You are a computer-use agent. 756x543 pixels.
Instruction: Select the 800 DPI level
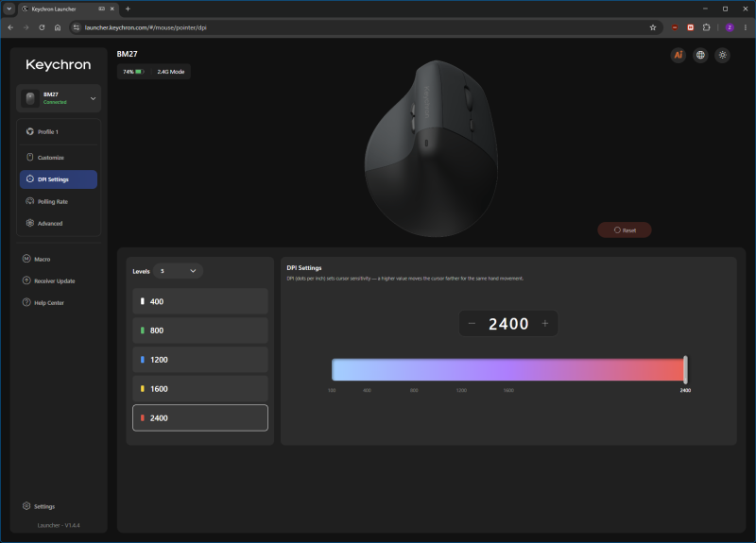[200, 331]
